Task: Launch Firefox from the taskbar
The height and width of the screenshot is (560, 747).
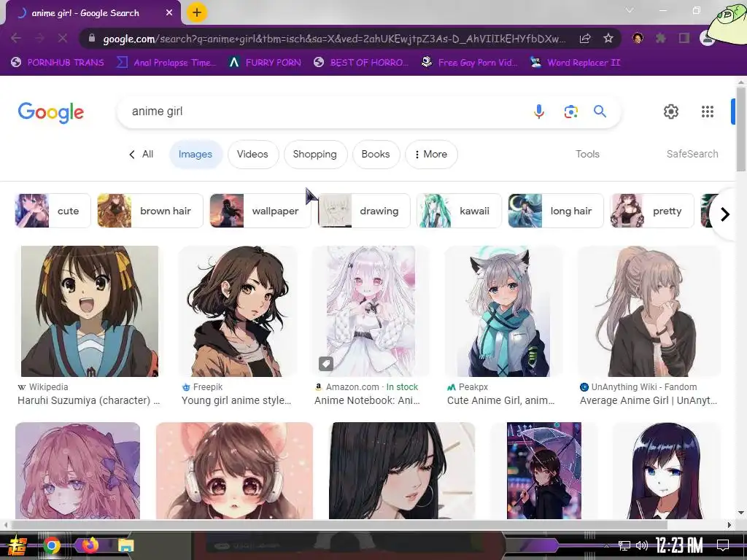Action: (x=90, y=545)
